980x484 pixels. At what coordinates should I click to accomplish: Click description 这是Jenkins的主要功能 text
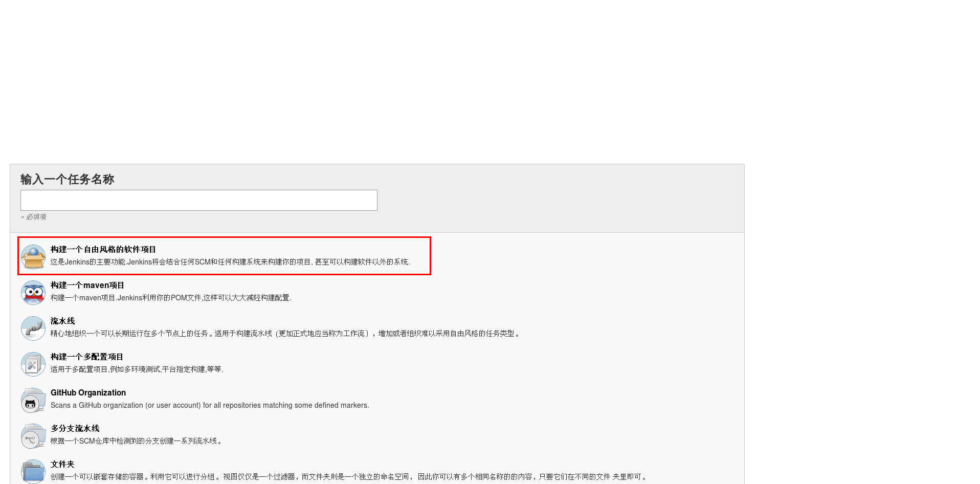[230, 261]
